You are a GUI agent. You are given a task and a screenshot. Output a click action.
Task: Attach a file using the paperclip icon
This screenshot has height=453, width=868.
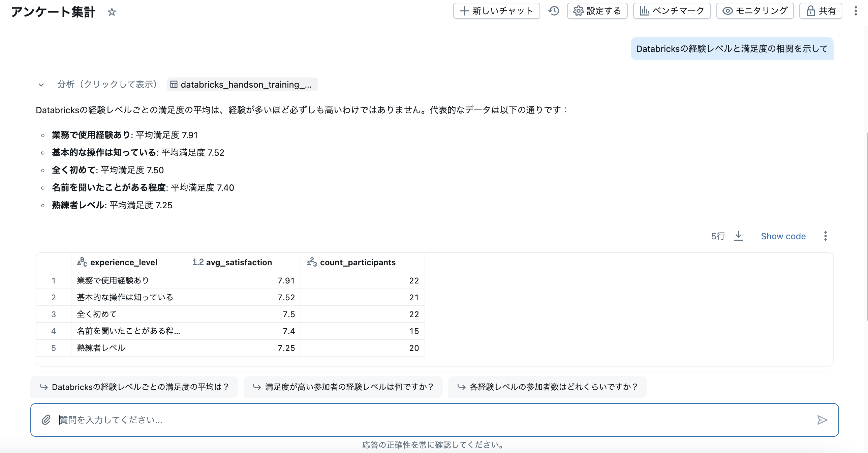click(x=46, y=420)
